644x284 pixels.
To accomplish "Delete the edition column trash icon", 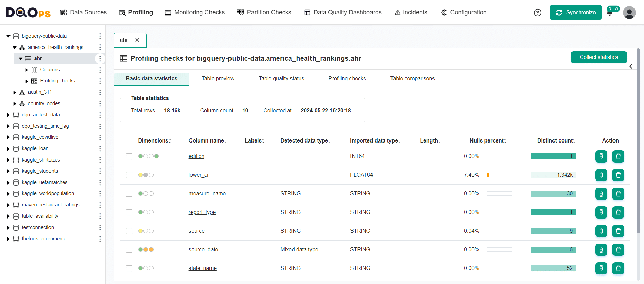I will (x=618, y=156).
